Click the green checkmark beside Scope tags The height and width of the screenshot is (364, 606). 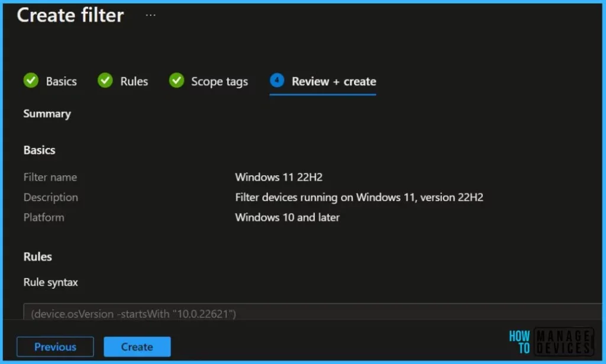point(176,80)
